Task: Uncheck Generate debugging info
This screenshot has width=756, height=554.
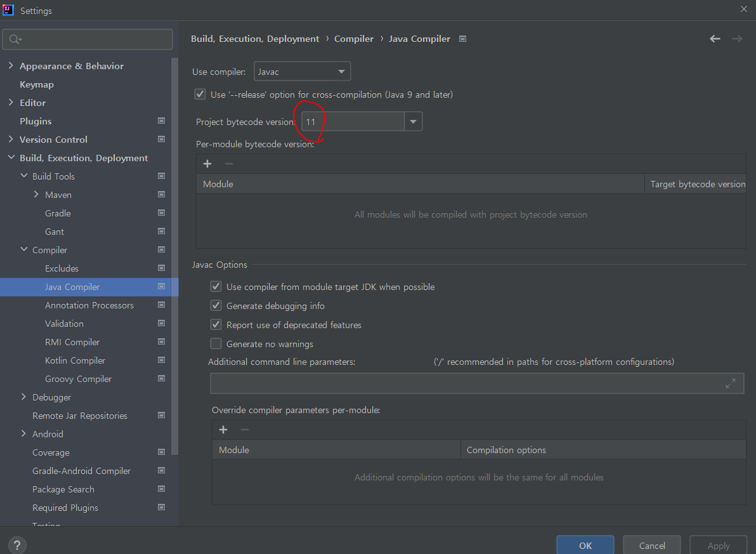Action: click(x=216, y=305)
